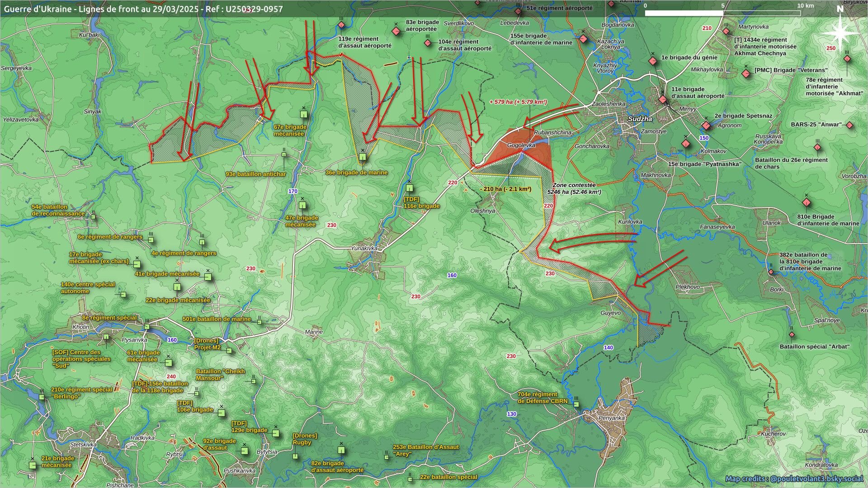The height and width of the screenshot is (488, 868).
Task: Click the 104e régiment d'assaut aéroporté diamond
Action: click(x=428, y=43)
